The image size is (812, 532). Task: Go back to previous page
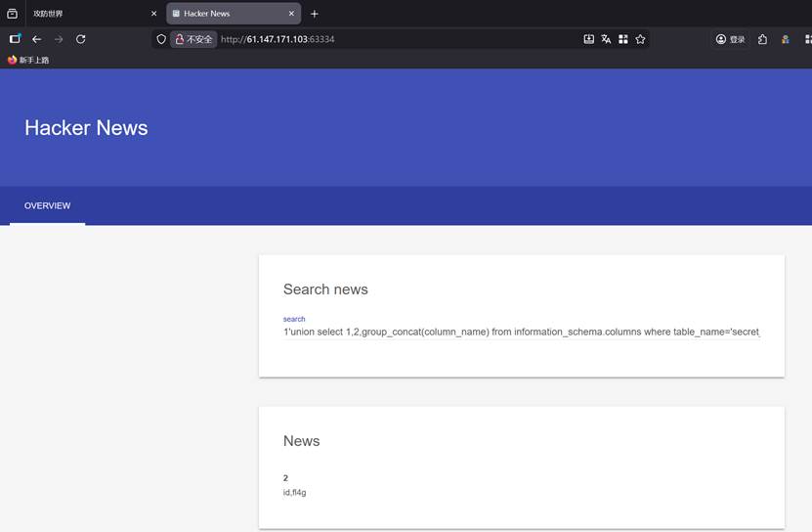tap(37, 39)
